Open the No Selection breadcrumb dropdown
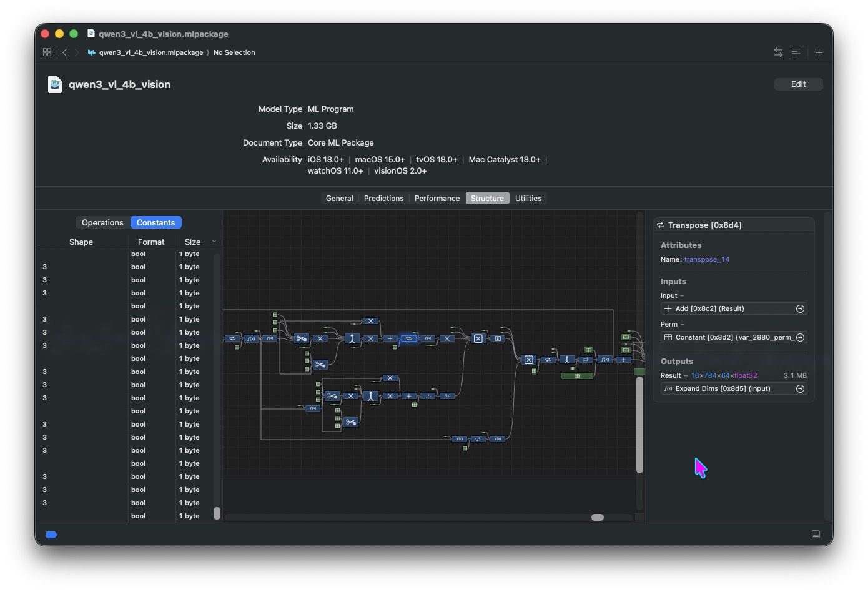The image size is (868, 592). [234, 52]
